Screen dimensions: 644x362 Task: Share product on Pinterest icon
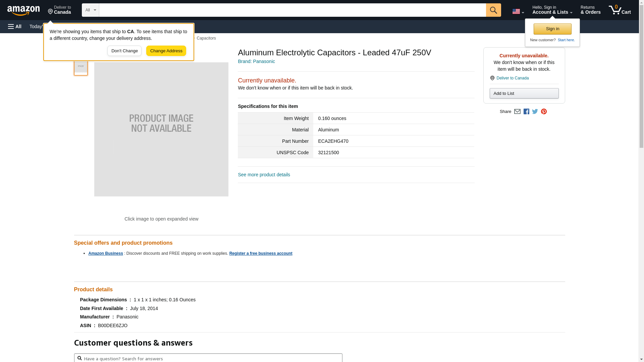coord(544,112)
